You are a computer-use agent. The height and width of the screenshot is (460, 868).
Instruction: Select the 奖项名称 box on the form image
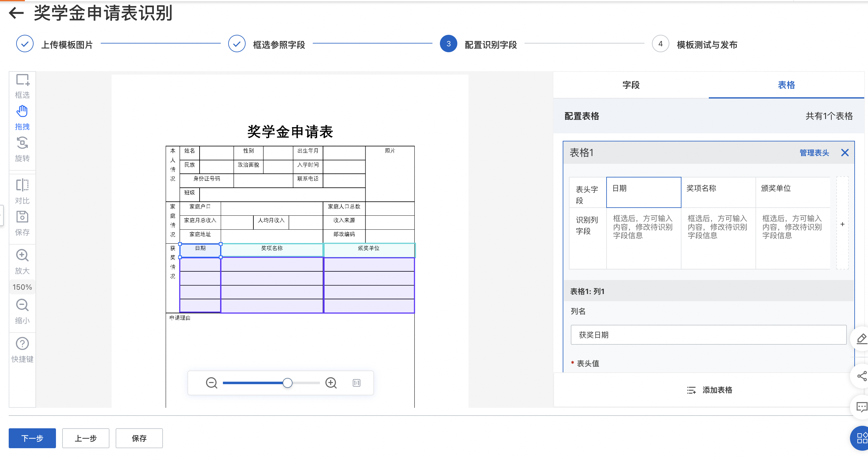[x=272, y=250]
